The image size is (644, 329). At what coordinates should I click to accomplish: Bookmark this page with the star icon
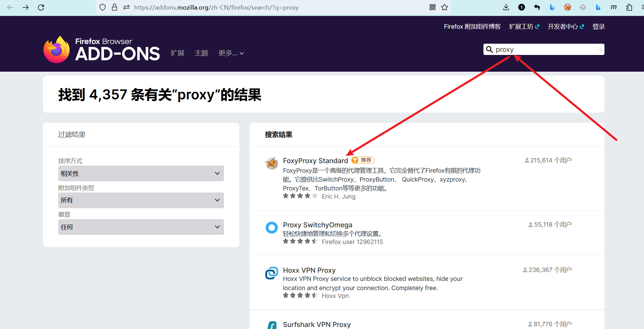(x=445, y=7)
